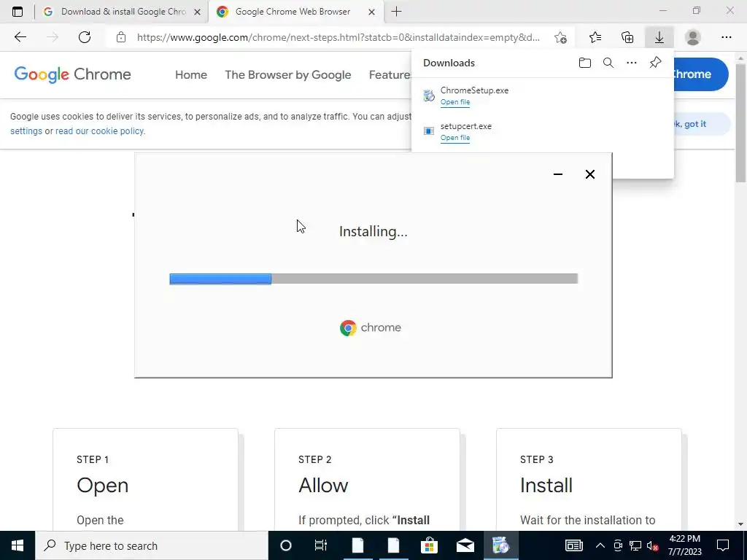Toggle the Downloads toolbar button
This screenshot has width=747, height=560.
(659, 37)
